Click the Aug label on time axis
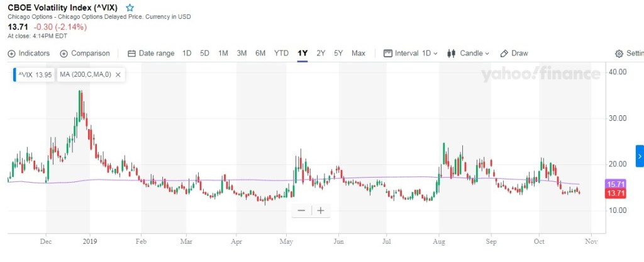The image size is (644, 262). coord(439,241)
